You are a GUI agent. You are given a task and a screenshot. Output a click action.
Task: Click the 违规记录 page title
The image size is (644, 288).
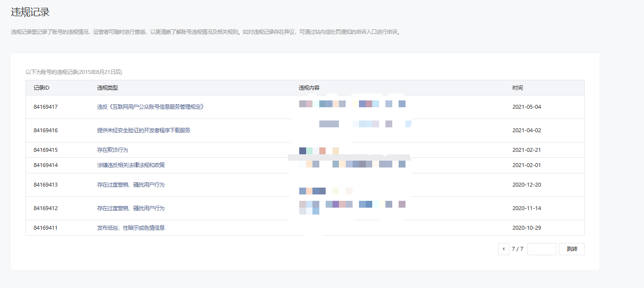tap(30, 12)
